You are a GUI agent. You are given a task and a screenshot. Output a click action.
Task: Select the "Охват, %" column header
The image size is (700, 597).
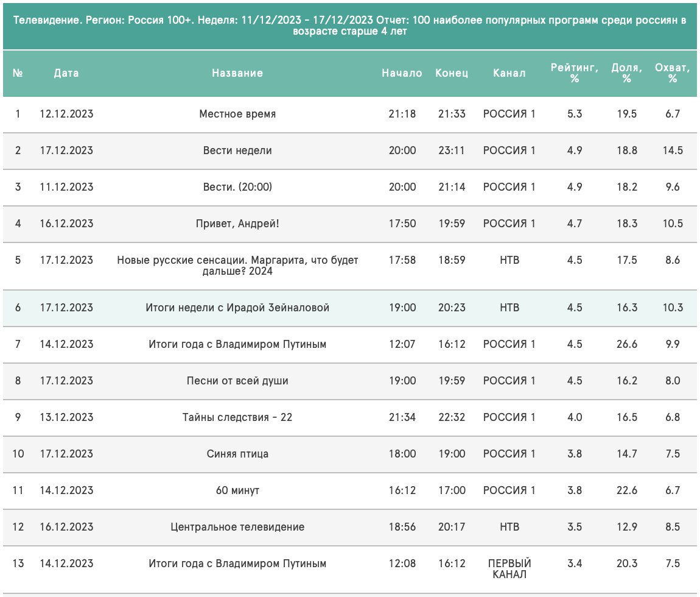point(672,73)
